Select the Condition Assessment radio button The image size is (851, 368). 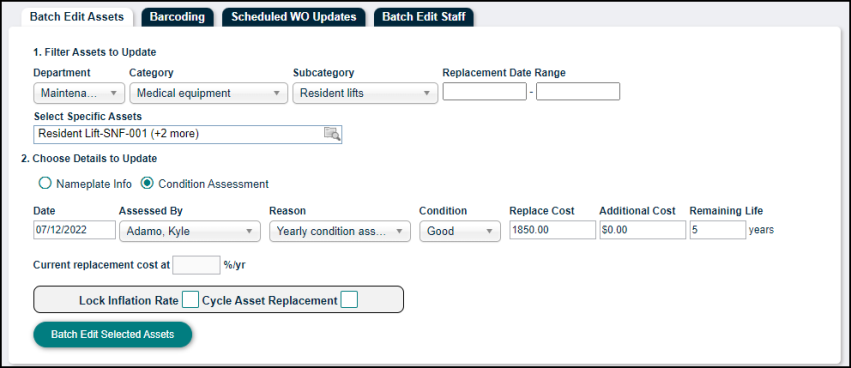point(147,184)
